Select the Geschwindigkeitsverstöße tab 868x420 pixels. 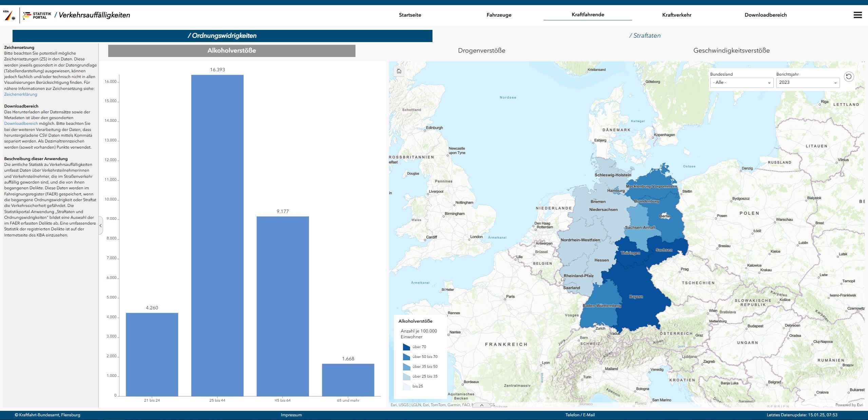[731, 51]
